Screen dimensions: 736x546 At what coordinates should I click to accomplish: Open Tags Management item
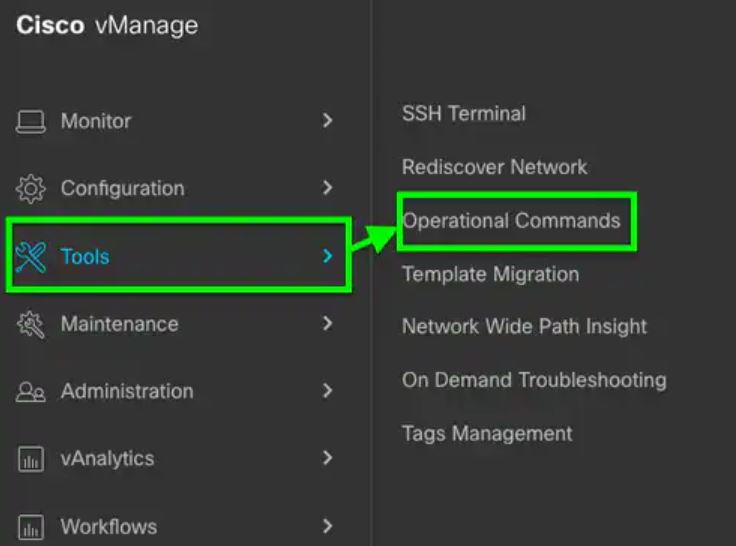487,434
